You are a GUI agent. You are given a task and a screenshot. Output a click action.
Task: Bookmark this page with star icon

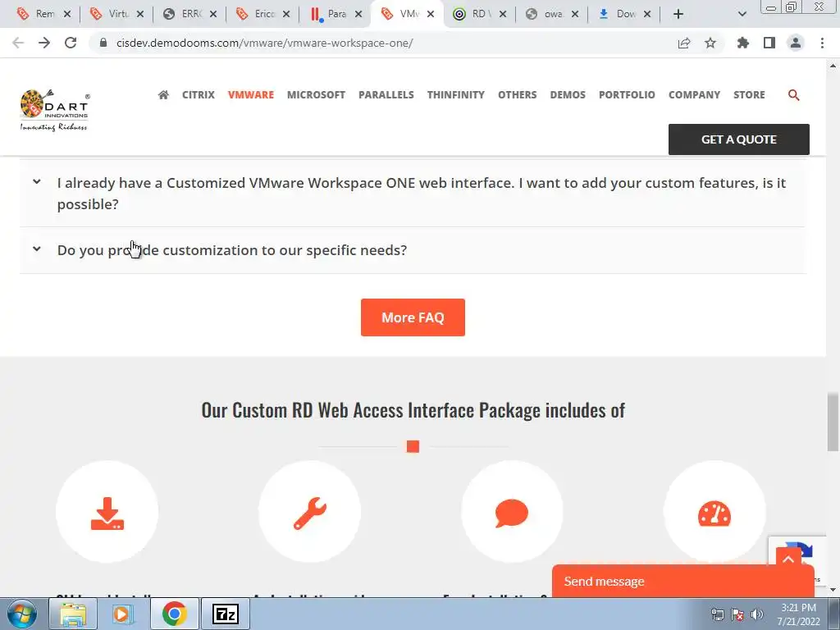710,43
